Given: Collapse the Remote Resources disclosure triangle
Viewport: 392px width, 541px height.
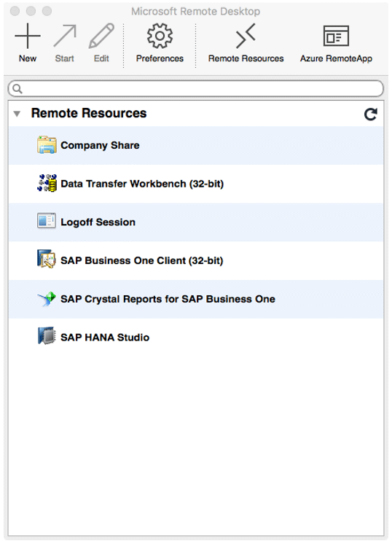Looking at the screenshot, I should tap(17, 114).
